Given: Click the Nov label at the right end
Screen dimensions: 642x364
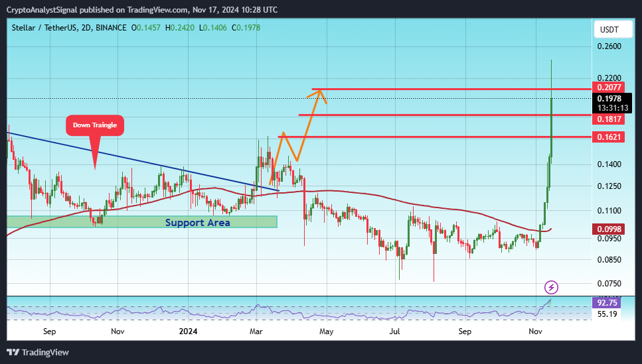Looking at the screenshot, I should pos(535,332).
